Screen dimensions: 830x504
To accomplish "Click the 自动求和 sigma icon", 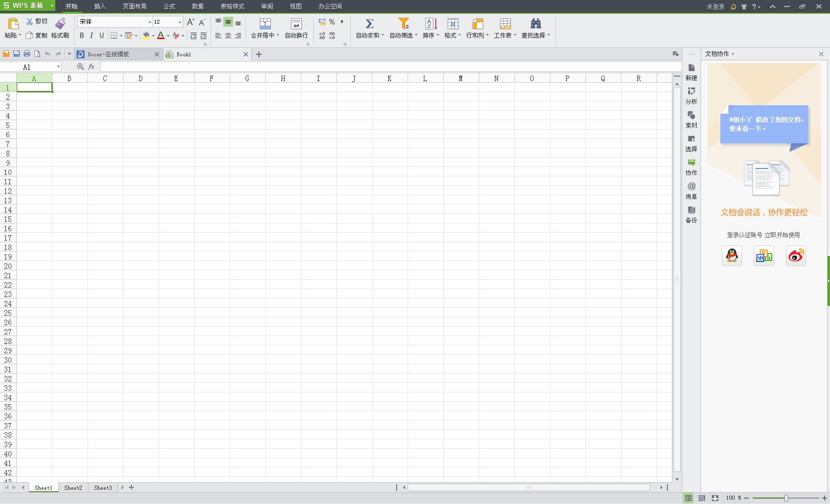I will pyautogui.click(x=369, y=24).
